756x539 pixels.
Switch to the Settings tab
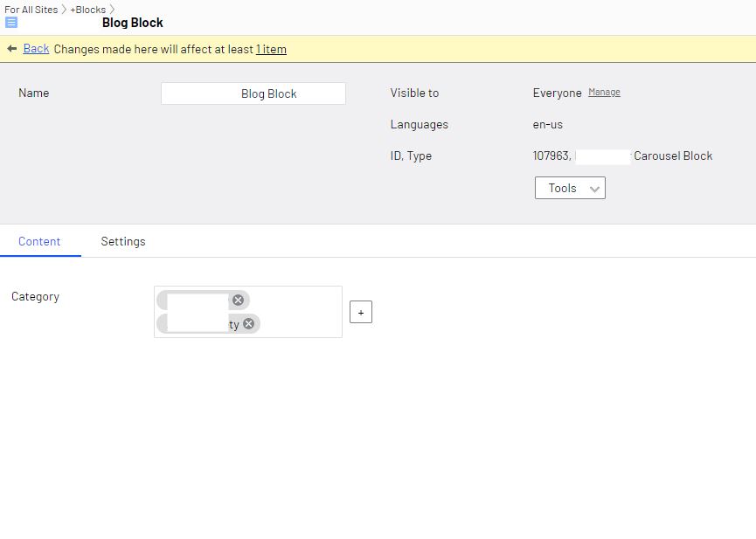(123, 241)
